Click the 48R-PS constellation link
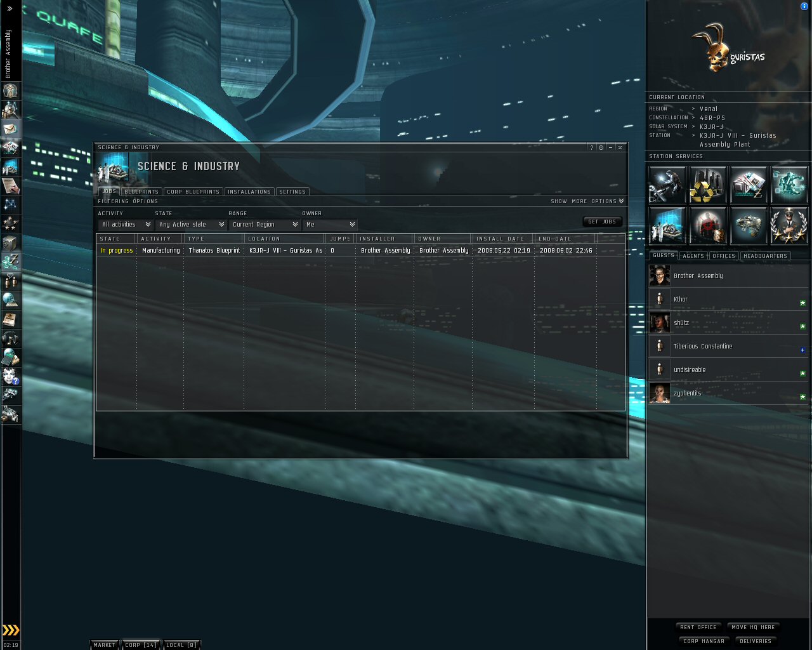The height and width of the screenshot is (650, 812). point(712,118)
